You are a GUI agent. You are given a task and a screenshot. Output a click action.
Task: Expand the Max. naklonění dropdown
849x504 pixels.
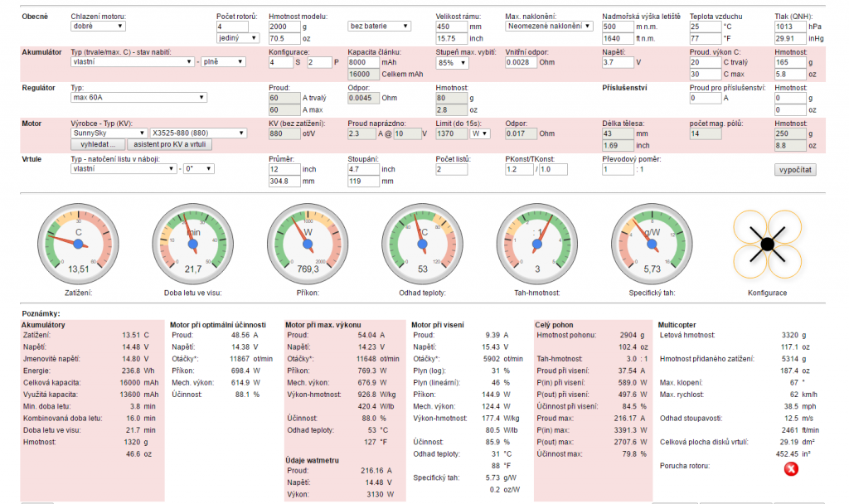point(549,27)
